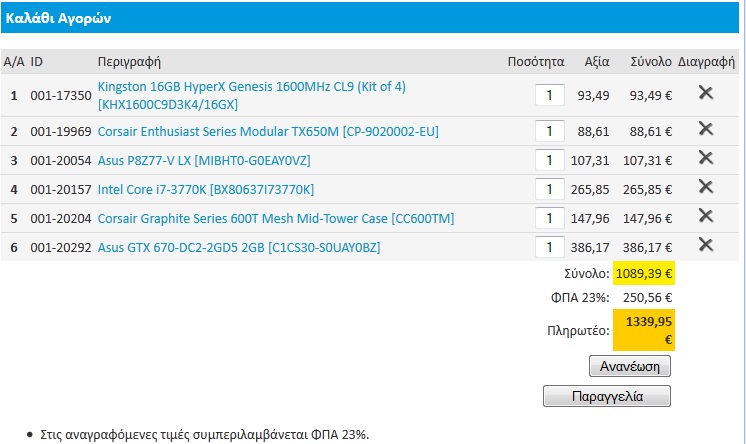The width and height of the screenshot is (746, 444).
Task: Click the Σύνολο column header
Action: coord(651,61)
